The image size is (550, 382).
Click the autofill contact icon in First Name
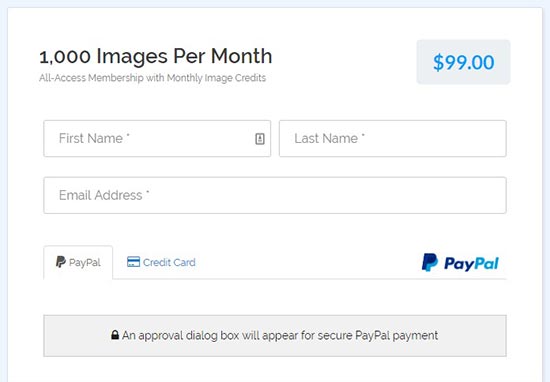point(260,139)
